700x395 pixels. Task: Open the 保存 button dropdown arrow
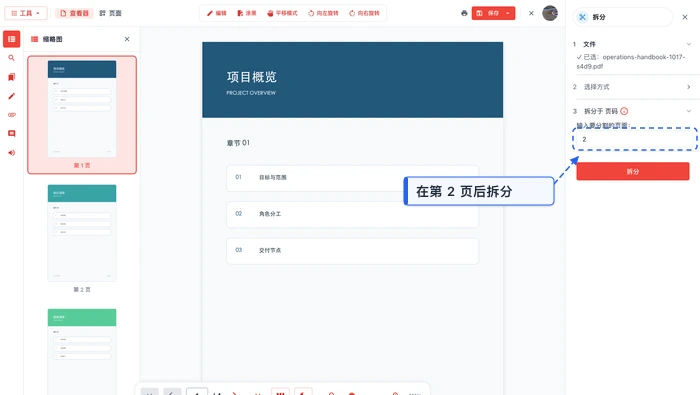[508, 13]
